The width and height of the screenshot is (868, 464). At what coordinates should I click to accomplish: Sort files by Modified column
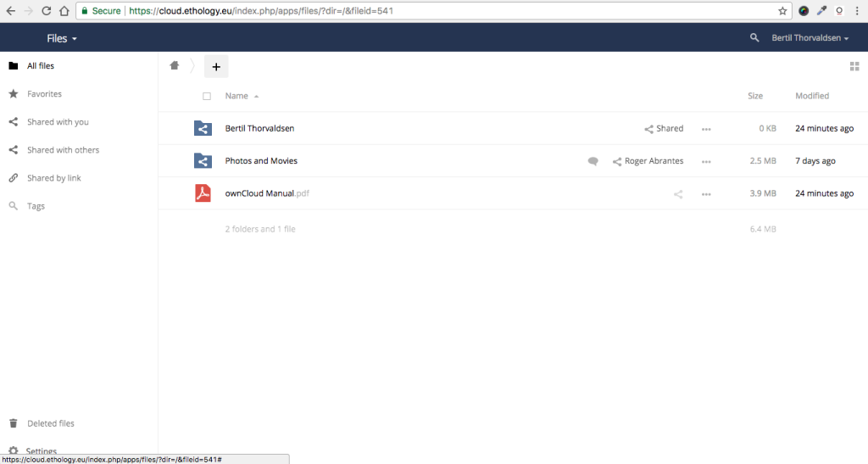812,96
